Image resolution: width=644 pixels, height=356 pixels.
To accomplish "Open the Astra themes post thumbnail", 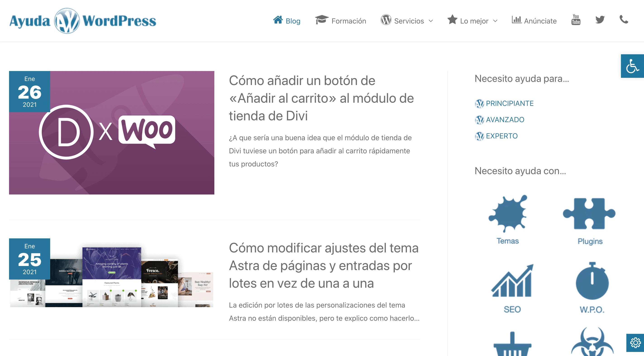I will point(111,273).
